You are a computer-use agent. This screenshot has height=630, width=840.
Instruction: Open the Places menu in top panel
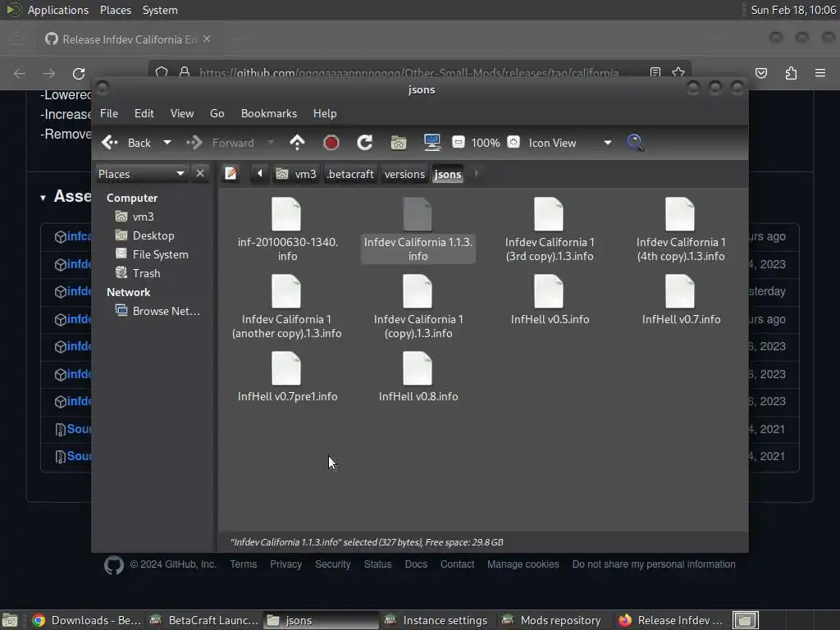[116, 10]
